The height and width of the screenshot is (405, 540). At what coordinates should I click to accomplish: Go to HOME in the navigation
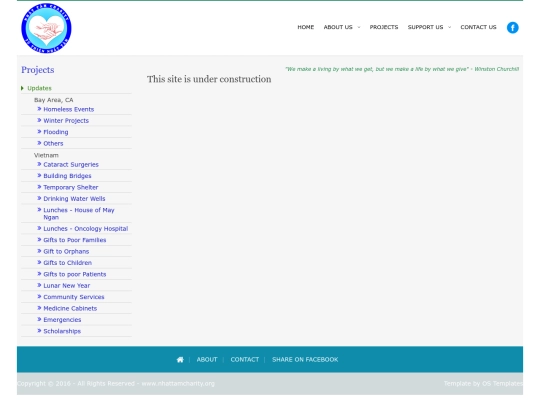click(305, 27)
